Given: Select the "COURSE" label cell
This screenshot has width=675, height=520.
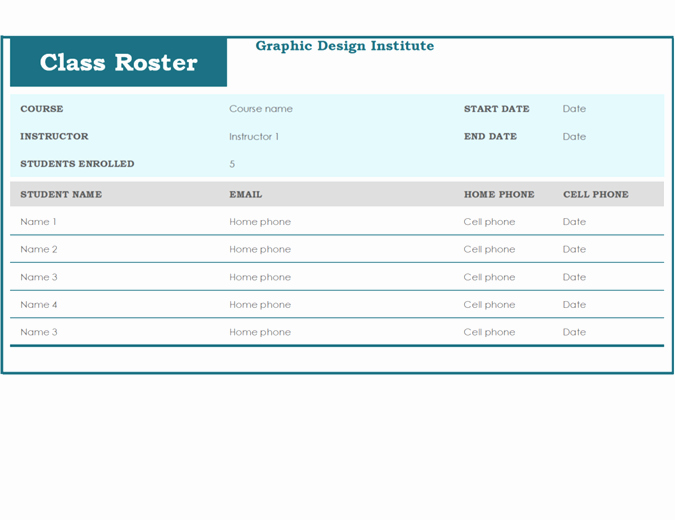Looking at the screenshot, I should coord(42,109).
